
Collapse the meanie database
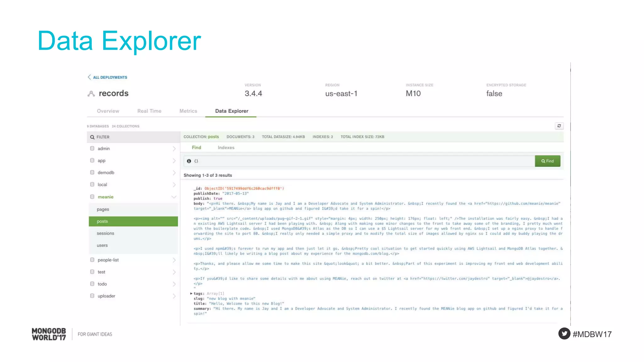174,197
